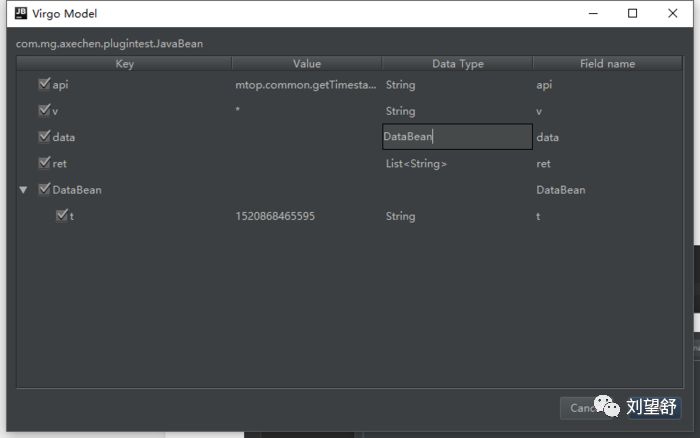The image size is (700, 438).
Task: Disable the DataBean row checkbox
Action: (44, 189)
